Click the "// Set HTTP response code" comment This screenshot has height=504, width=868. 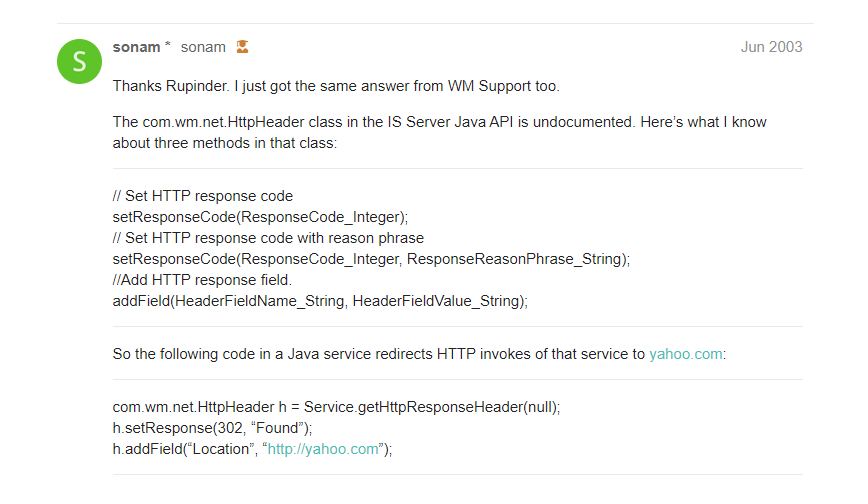coord(203,196)
